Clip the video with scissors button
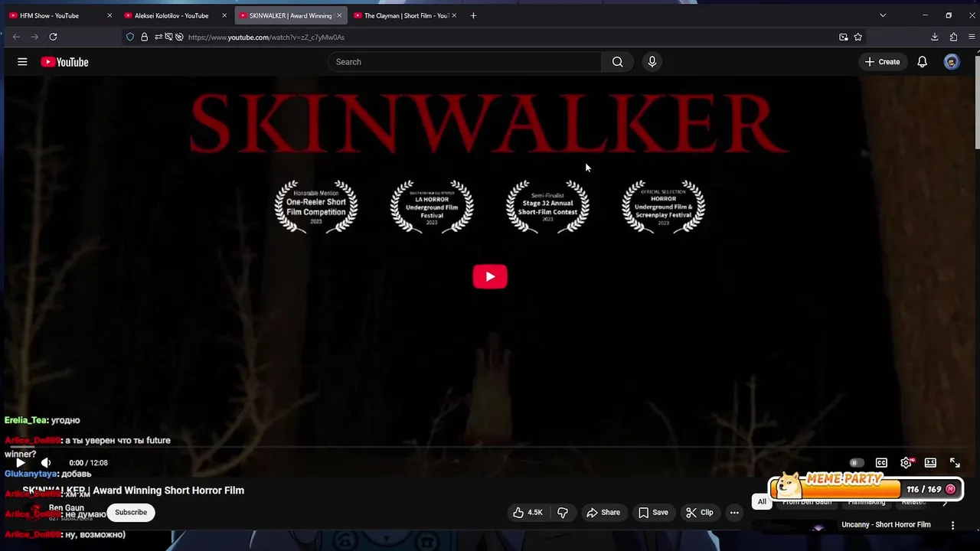Screen dimensions: 980x551 (x=700, y=513)
